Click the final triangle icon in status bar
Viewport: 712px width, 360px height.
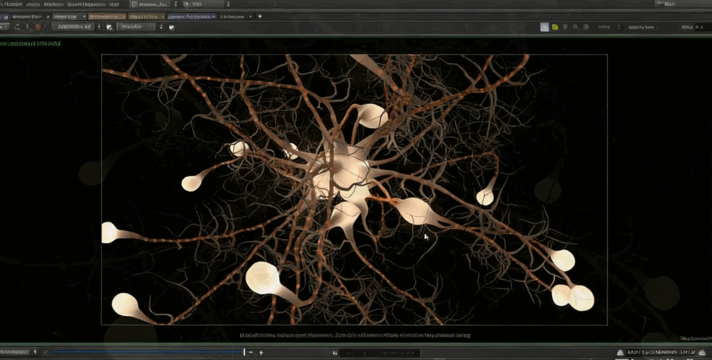[702, 352]
